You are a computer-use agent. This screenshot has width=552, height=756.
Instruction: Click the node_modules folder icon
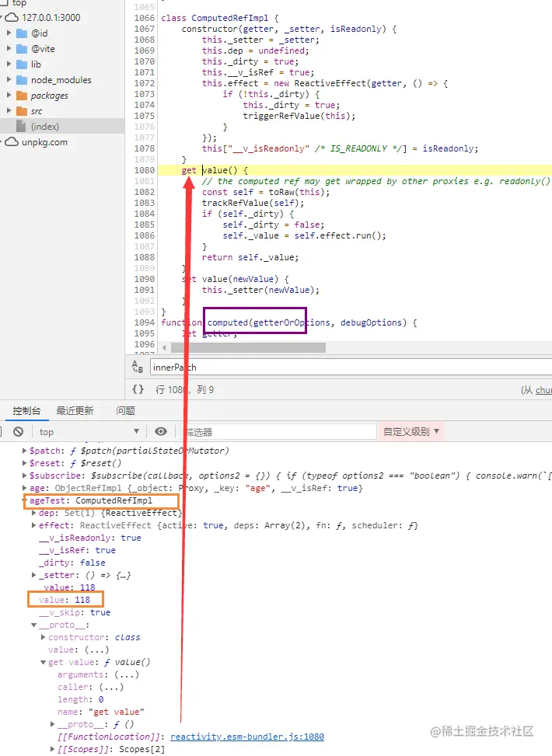(22, 80)
